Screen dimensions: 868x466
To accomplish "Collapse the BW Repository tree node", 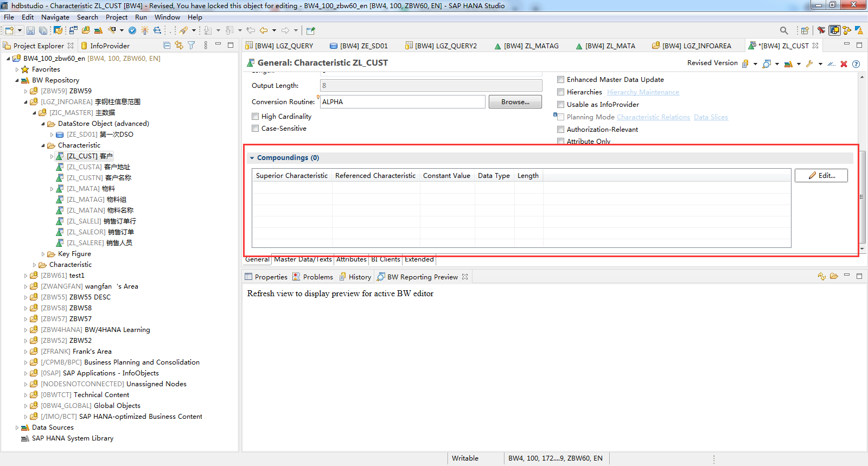I will coord(17,80).
